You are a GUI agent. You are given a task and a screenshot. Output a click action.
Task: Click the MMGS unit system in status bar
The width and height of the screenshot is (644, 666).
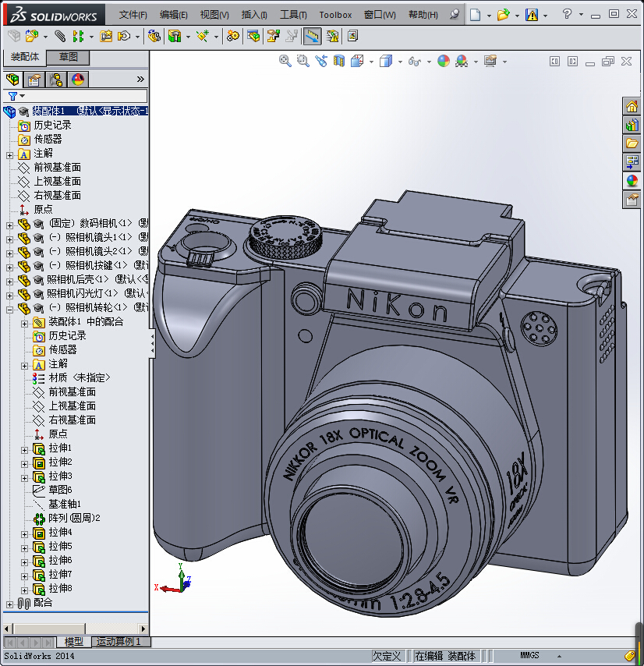pyautogui.click(x=529, y=655)
